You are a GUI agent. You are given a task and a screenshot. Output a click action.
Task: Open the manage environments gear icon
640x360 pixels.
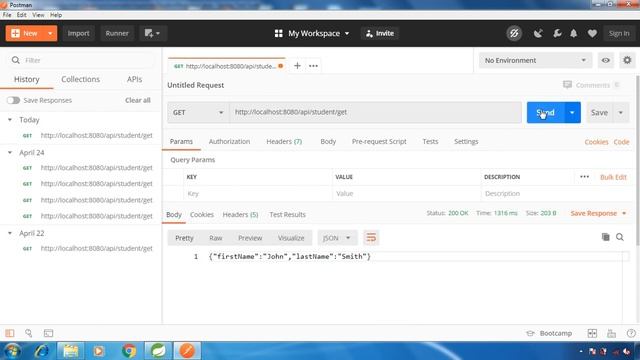click(x=627, y=60)
